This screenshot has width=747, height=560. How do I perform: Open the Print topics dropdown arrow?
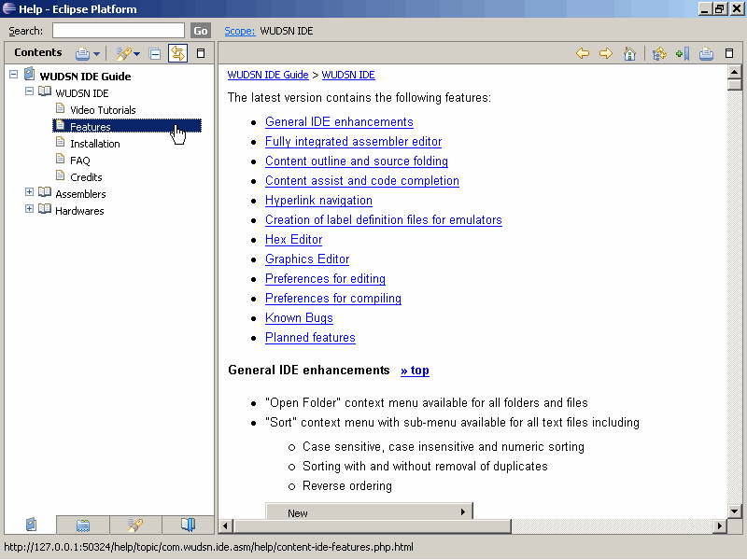96,54
